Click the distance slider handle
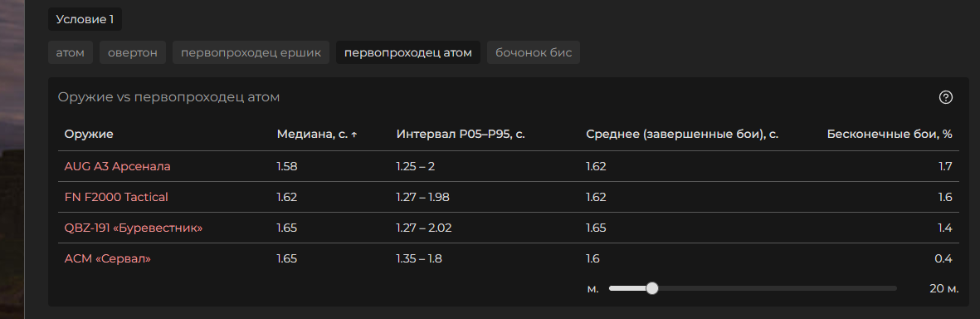 pyautogui.click(x=652, y=288)
